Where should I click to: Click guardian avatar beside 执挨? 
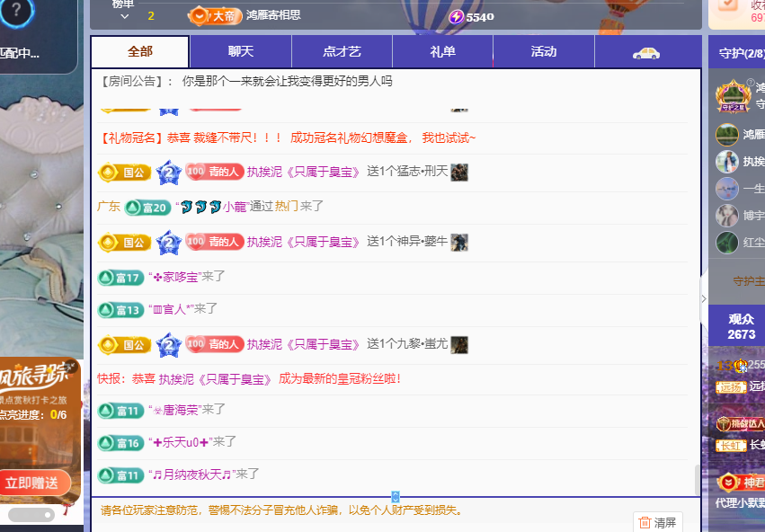pos(727,162)
